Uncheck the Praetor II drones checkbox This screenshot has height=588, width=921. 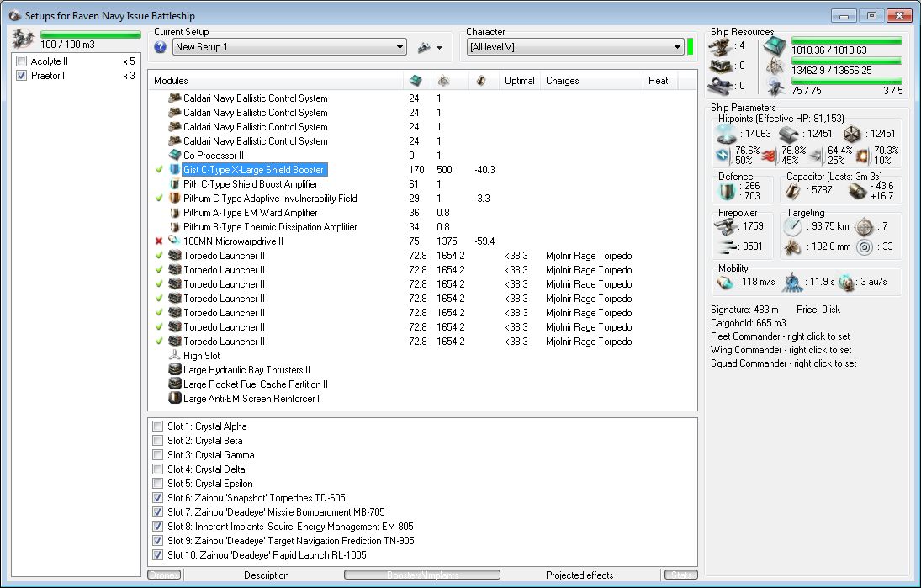point(22,75)
